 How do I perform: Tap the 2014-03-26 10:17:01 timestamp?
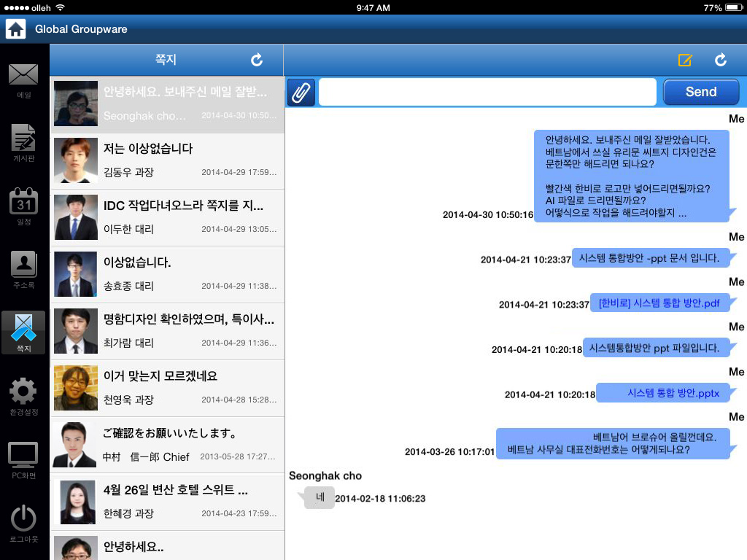[x=449, y=451]
